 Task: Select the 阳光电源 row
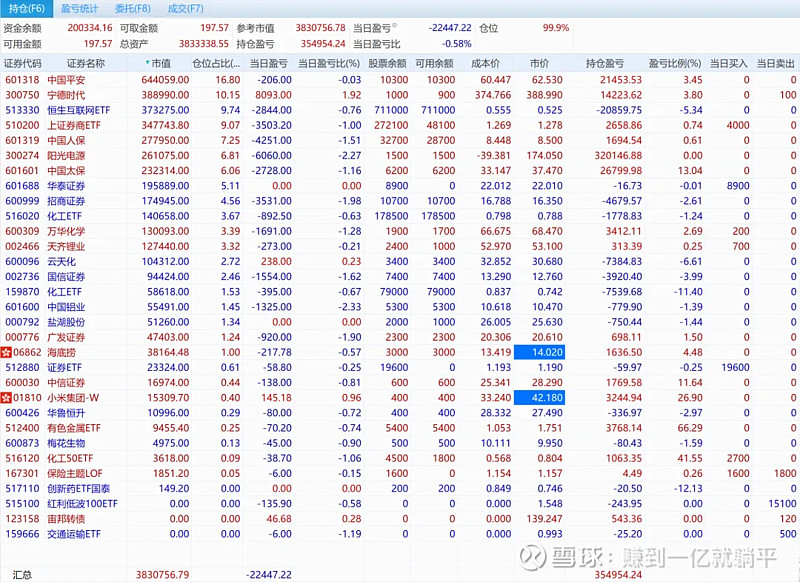(400, 156)
